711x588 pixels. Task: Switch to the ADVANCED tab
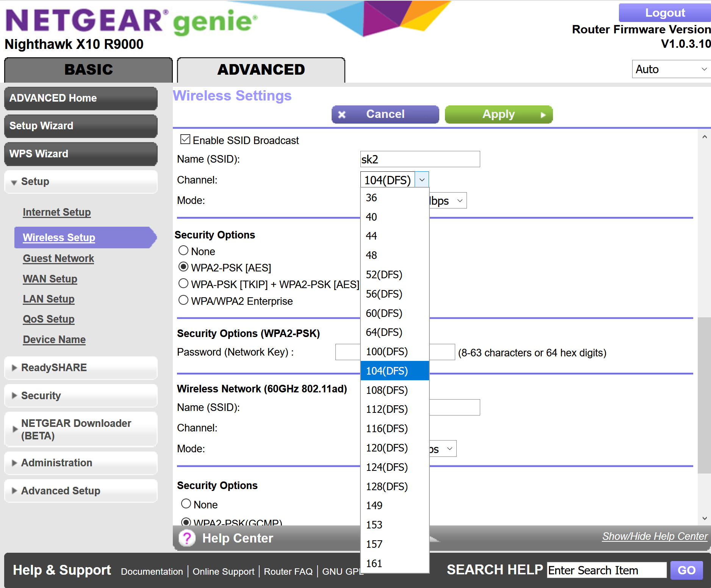click(x=261, y=70)
